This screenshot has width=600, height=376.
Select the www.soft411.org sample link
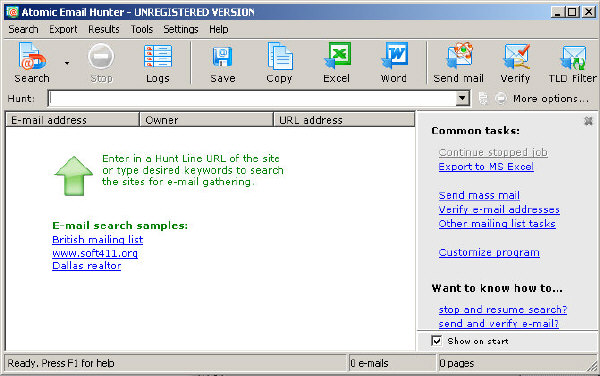click(x=95, y=253)
